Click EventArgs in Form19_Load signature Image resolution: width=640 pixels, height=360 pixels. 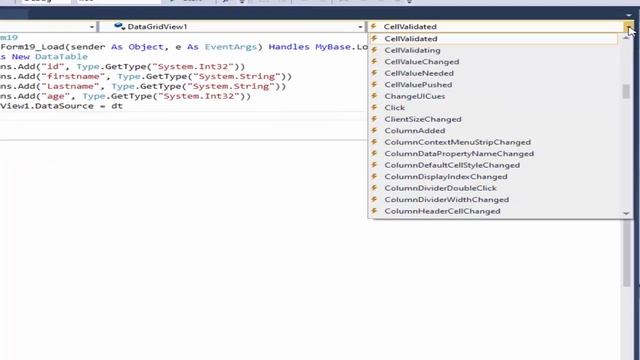tap(231, 47)
